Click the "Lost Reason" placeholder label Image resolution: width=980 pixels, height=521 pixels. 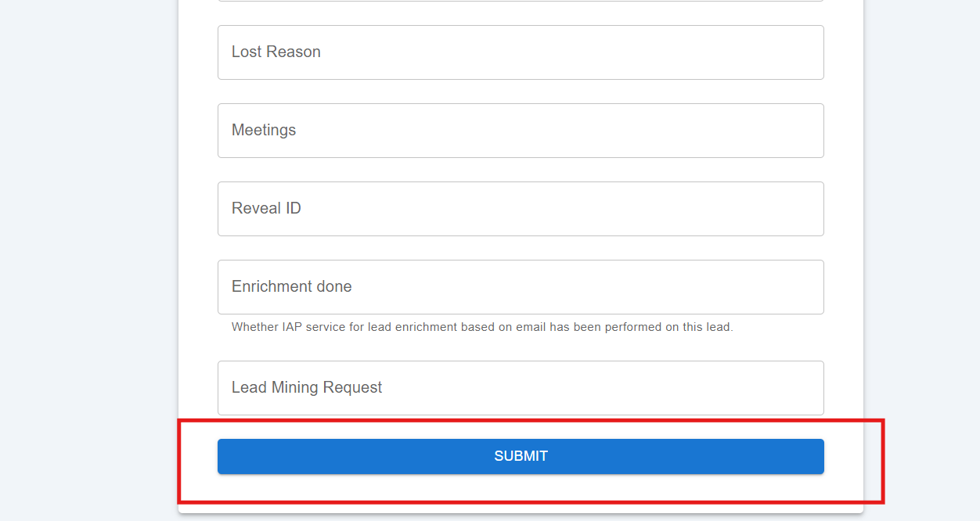click(276, 52)
